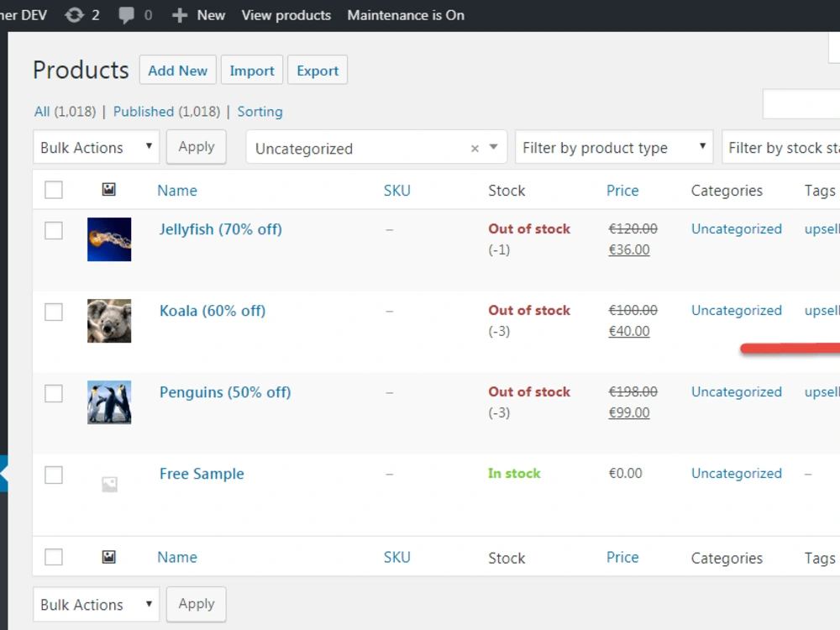Sort by SKU in table header
The height and width of the screenshot is (630, 840).
point(397,190)
